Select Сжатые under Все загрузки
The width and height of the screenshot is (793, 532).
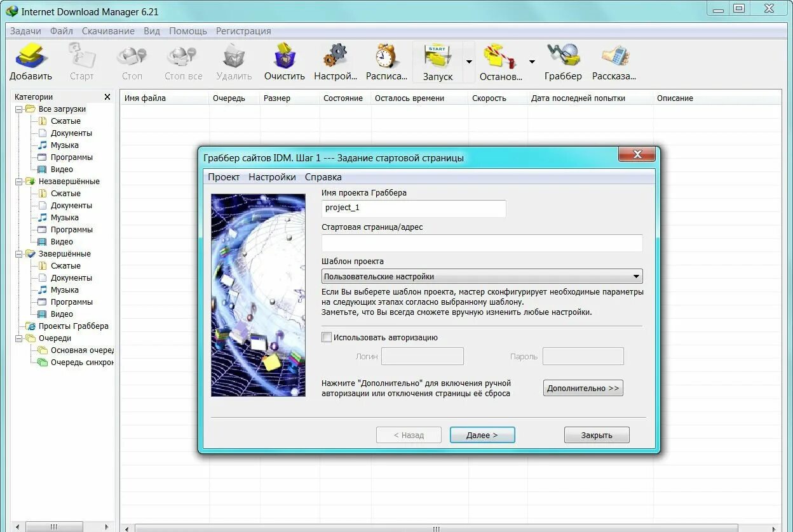click(x=65, y=121)
